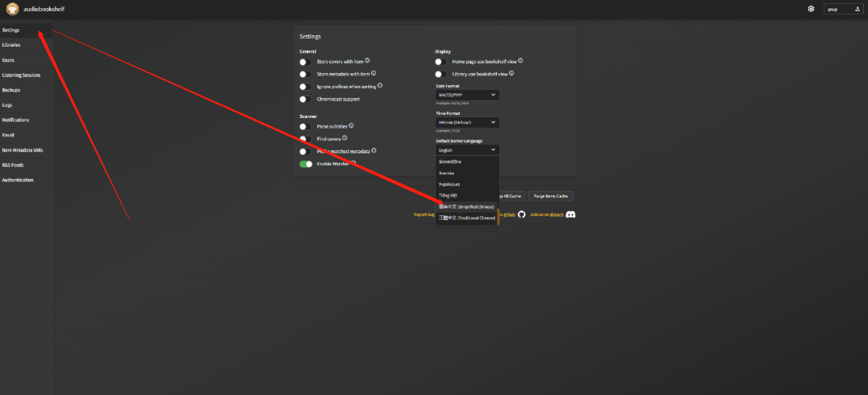The image size is (868, 395).
Task: Enable the Chromecast support toggle
Action: [305, 100]
